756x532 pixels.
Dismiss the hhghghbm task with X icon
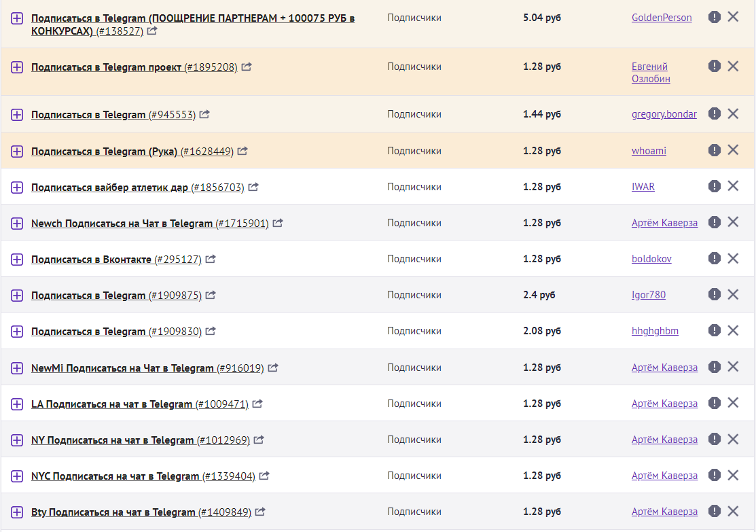point(733,330)
